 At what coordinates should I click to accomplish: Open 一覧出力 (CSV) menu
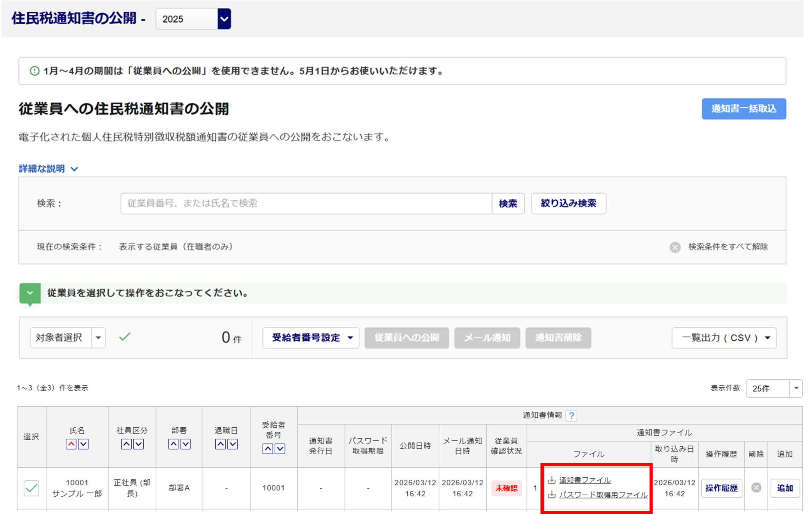[x=724, y=338]
